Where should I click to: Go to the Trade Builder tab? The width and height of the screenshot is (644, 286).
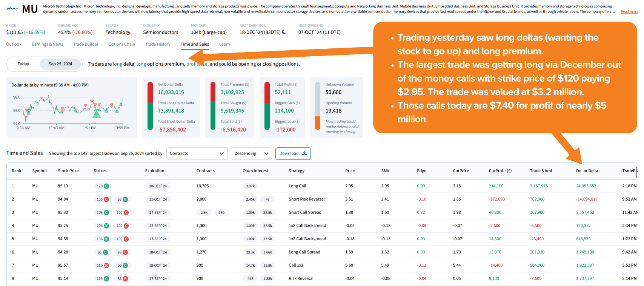86,44
